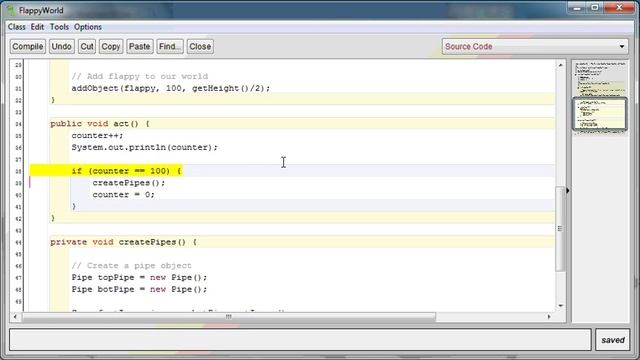The width and height of the screenshot is (640, 360).
Task: Minimize the FlappyWorld window
Action: [577, 8]
